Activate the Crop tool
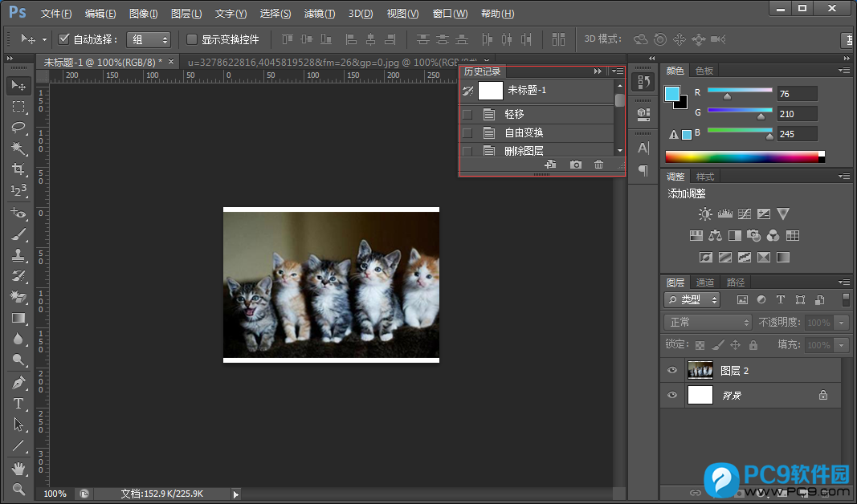 click(x=18, y=169)
